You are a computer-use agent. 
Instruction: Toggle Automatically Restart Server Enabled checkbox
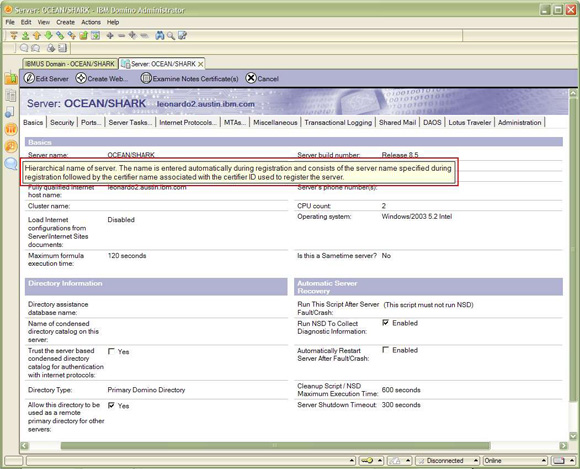385,350
